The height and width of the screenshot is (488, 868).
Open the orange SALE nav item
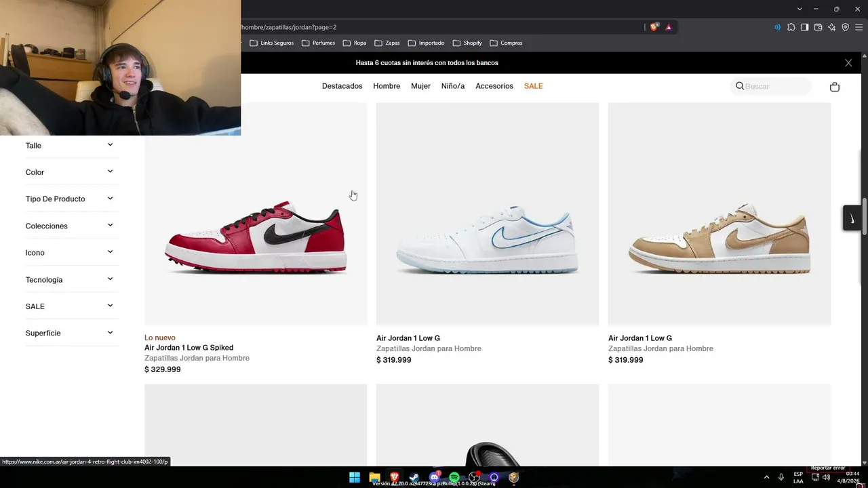tap(534, 86)
